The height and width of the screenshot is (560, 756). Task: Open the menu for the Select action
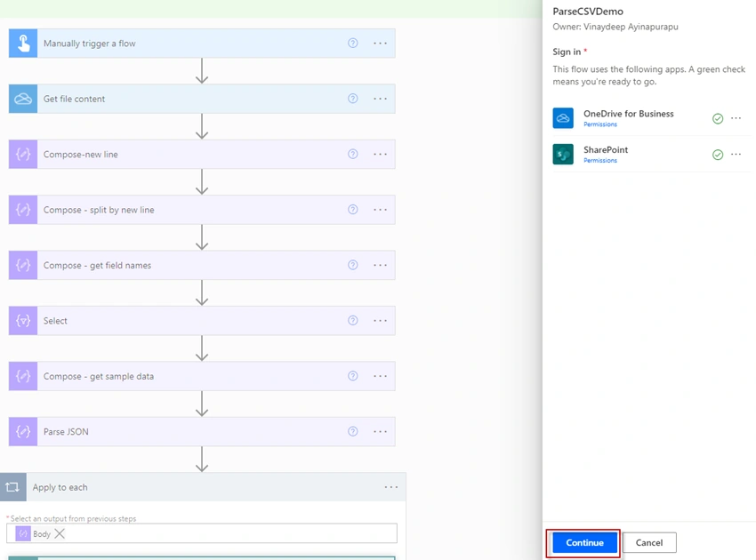point(380,321)
